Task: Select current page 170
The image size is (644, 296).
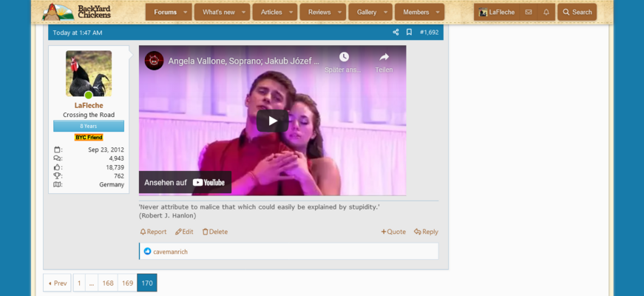Action: pyautogui.click(x=147, y=283)
